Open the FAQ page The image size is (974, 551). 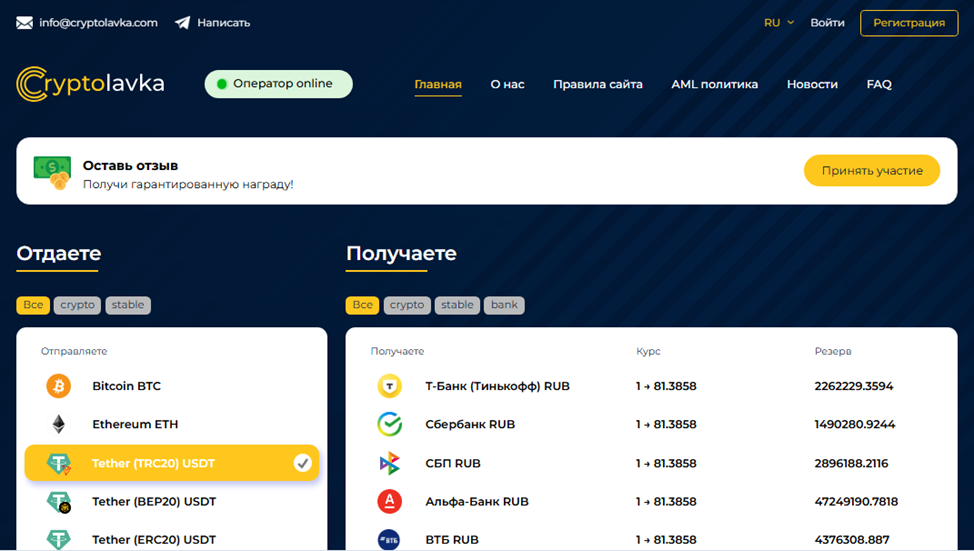879,84
